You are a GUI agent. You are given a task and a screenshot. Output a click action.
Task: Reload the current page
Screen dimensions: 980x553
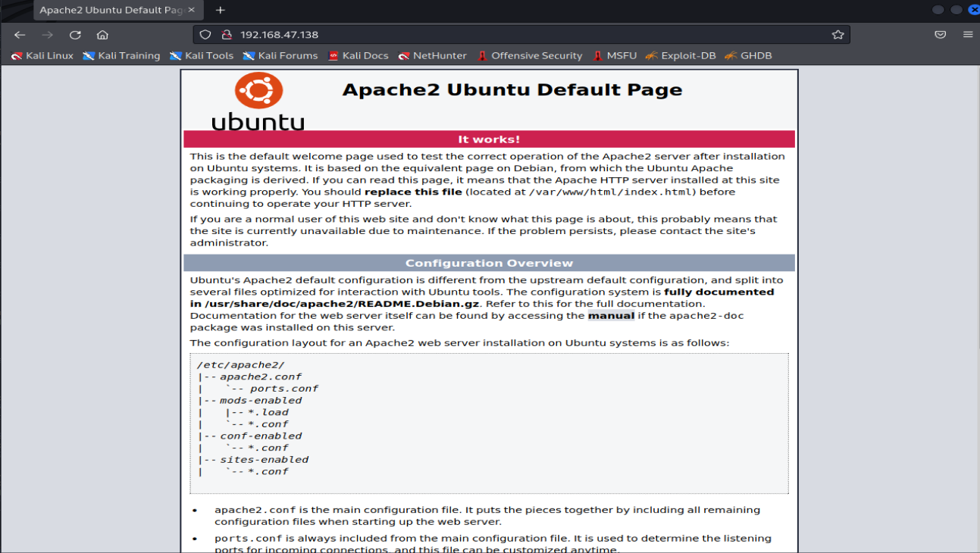(75, 35)
